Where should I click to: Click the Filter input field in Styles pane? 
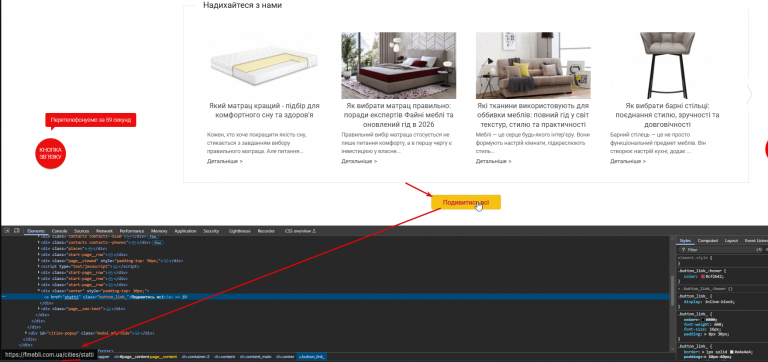click(720, 249)
